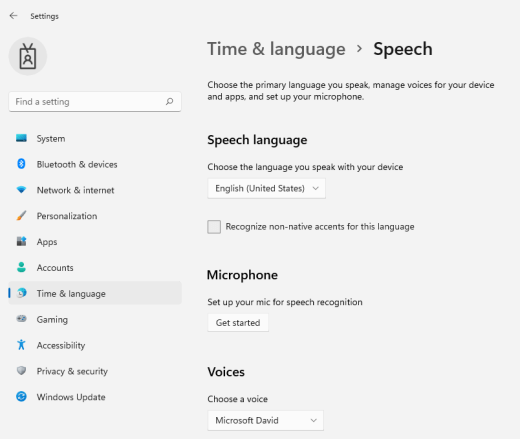Screen dimensions: 520x439
Task: Open the Microsoft David voice dropdown
Action: coord(265,420)
